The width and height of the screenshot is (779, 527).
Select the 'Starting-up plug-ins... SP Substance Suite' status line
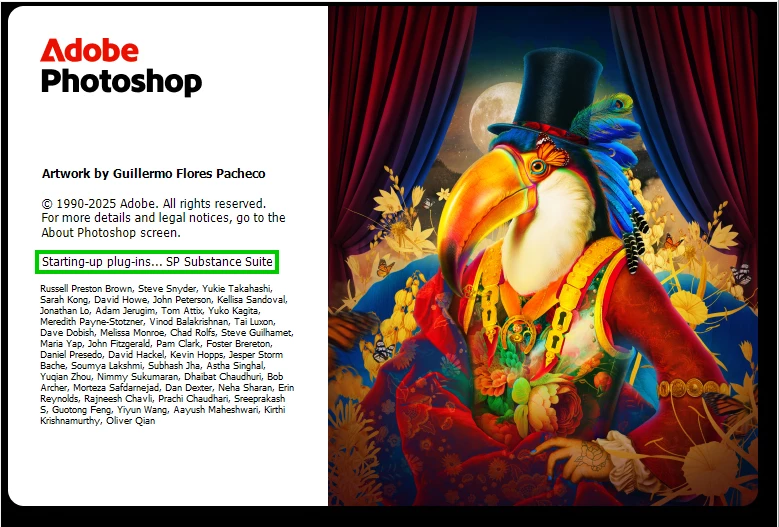coord(157,262)
